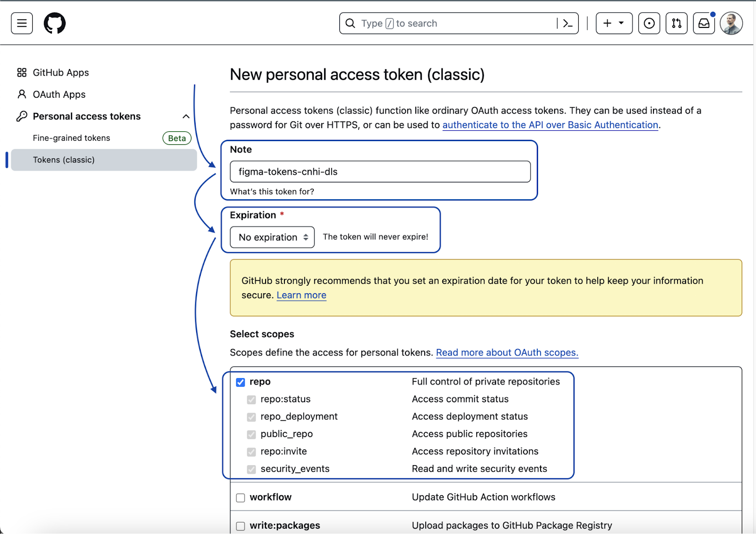Click the Expiration field label
The height and width of the screenshot is (534, 756).
pyautogui.click(x=253, y=215)
